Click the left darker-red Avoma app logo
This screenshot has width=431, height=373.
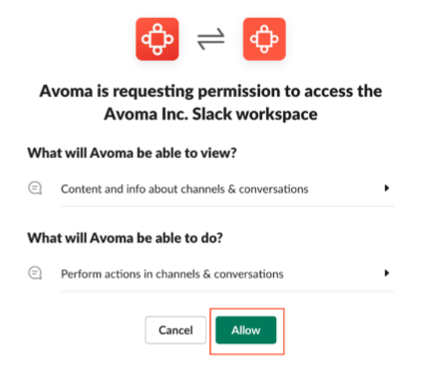coord(157,39)
